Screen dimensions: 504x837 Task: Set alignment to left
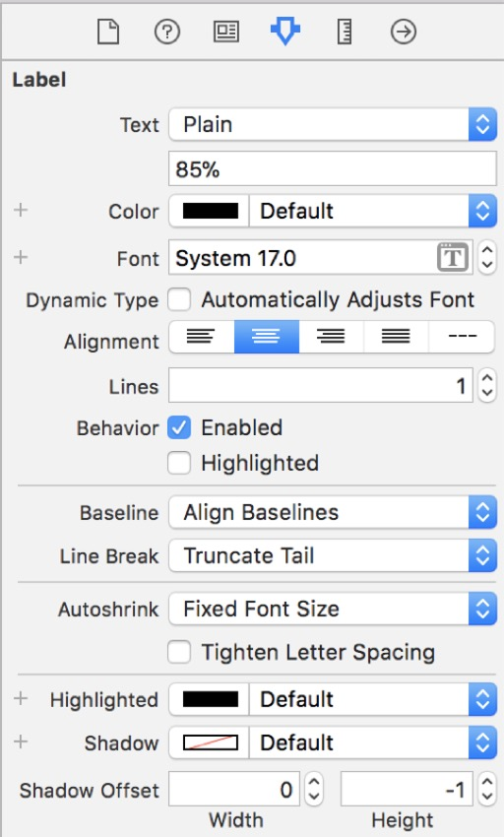(201, 337)
